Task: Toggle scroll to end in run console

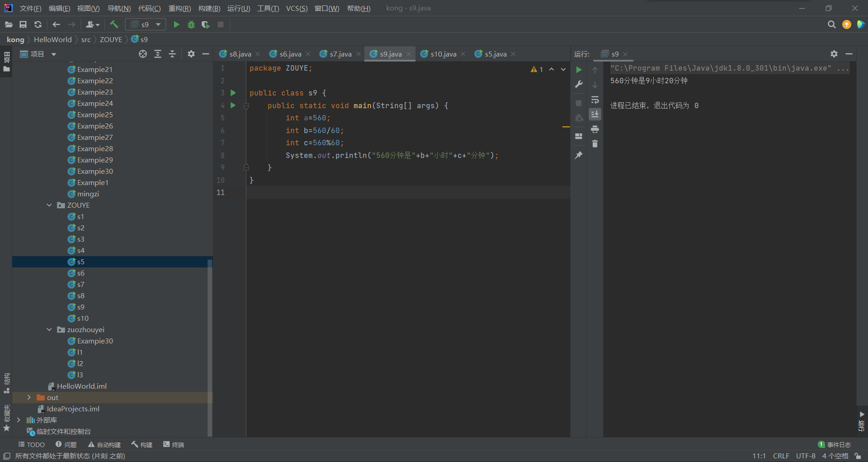Action: coord(595,114)
